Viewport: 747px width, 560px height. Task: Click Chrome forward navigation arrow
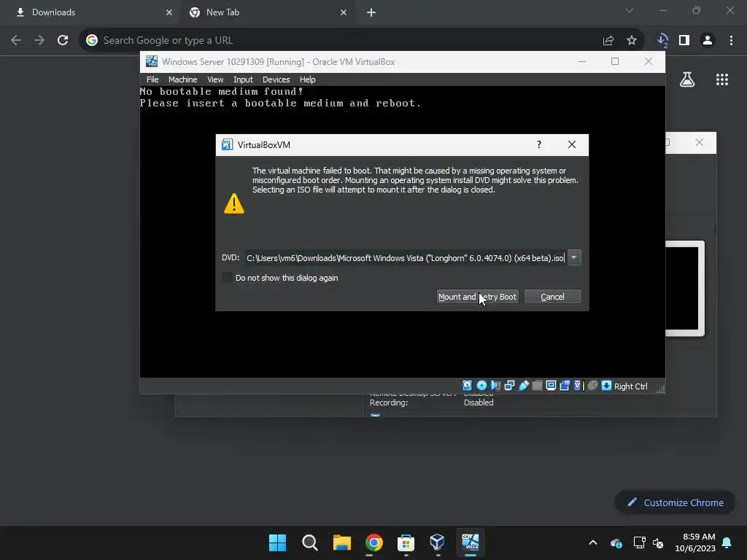point(39,40)
